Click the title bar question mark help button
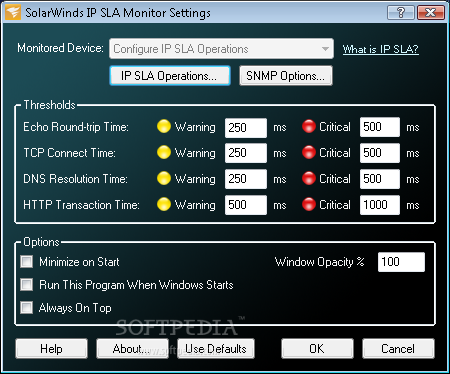This screenshot has width=450, height=374. 401,13
